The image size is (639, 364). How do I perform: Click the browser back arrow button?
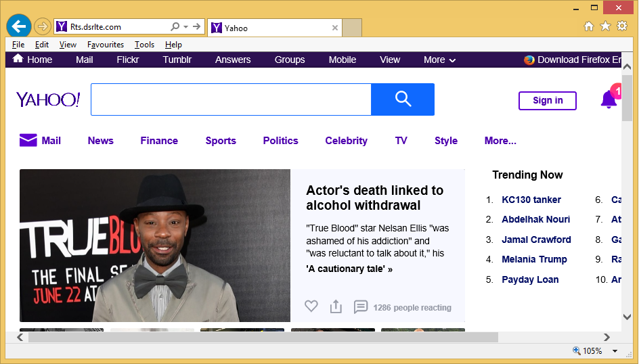click(19, 26)
